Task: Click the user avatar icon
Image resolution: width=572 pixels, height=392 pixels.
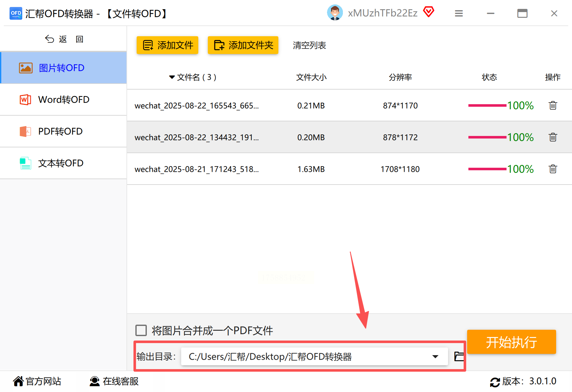Action: point(335,13)
